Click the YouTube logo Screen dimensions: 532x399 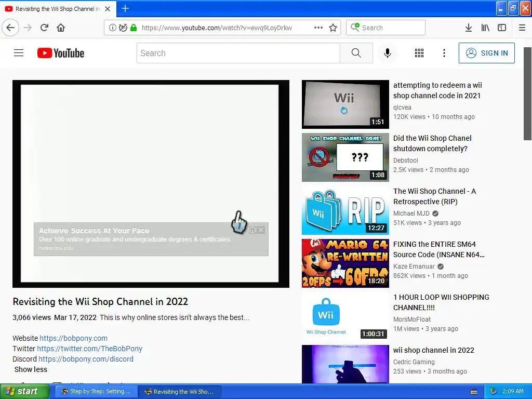tap(61, 53)
